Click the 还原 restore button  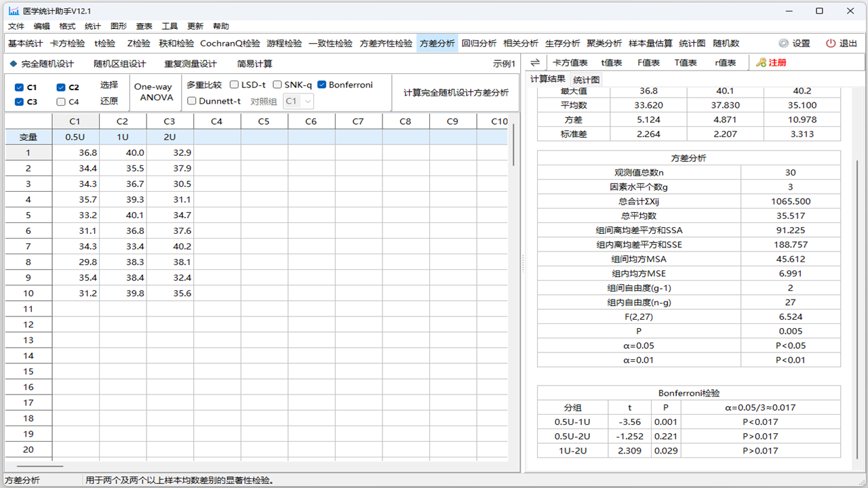coord(109,102)
